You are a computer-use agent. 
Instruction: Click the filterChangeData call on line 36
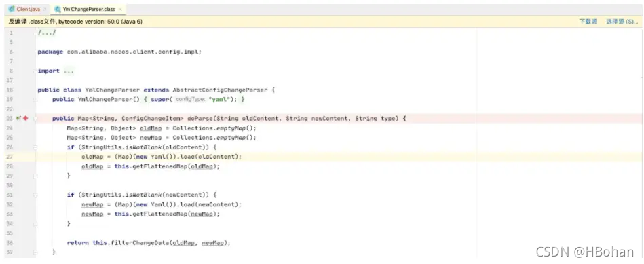(169, 243)
